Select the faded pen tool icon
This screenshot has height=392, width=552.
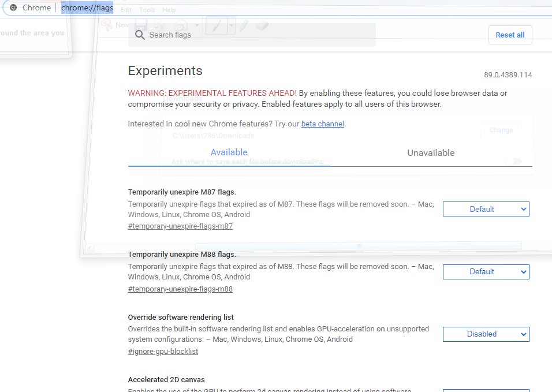coord(216,25)
